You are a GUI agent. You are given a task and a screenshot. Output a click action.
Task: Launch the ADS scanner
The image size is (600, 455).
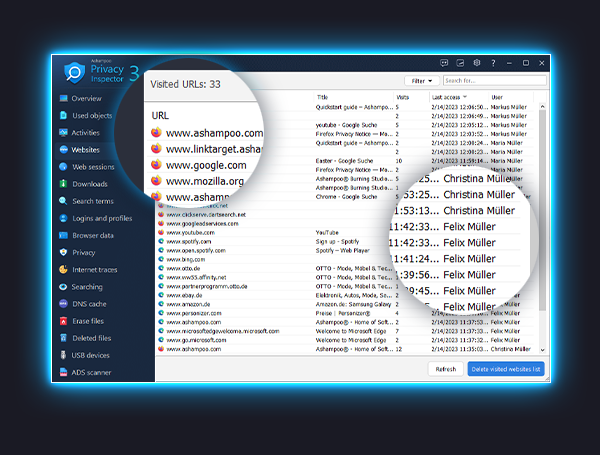tap(91, 372)
